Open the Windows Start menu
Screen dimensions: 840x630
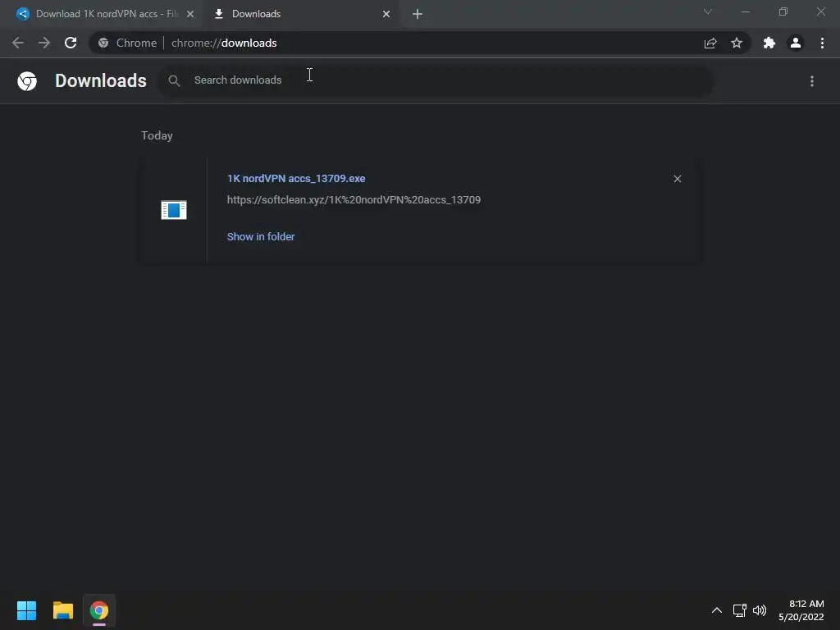point(26,610)
